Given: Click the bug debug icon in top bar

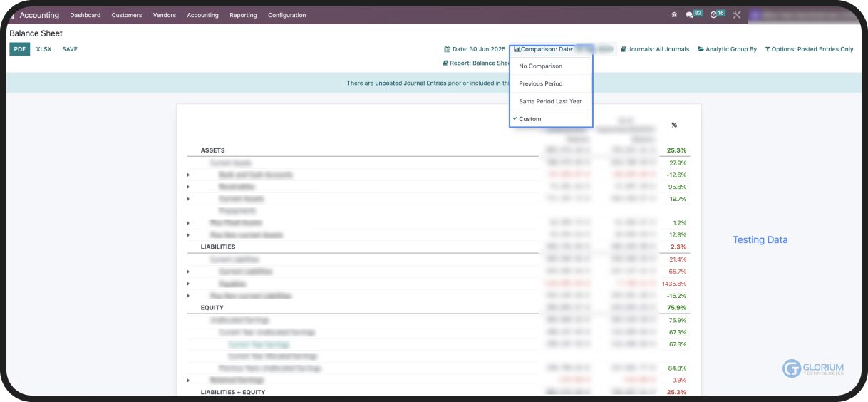Looking at the screenshot, I should tap(674, 15).
